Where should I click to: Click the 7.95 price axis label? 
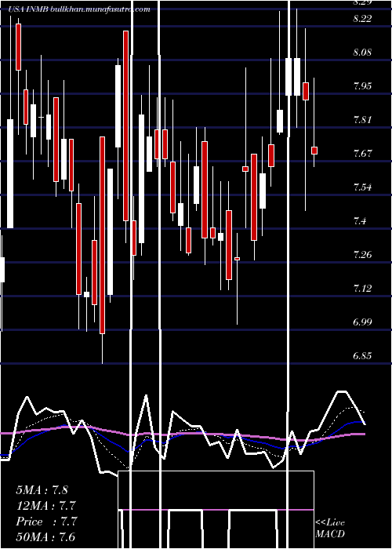coord(362,86)
